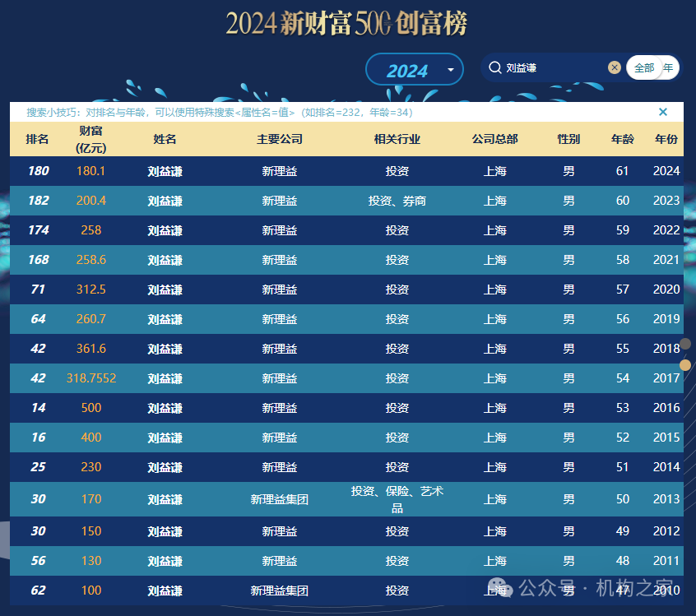Click the magnifier search icon
This screenshot has width=696, height=616.
(x=494, y=67)
